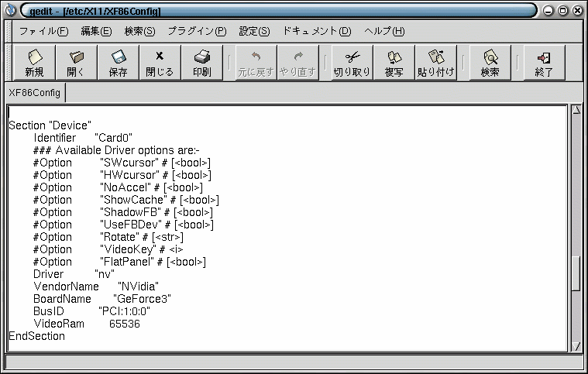Click the "FlatPanel" option line

[x=119, y=262]
